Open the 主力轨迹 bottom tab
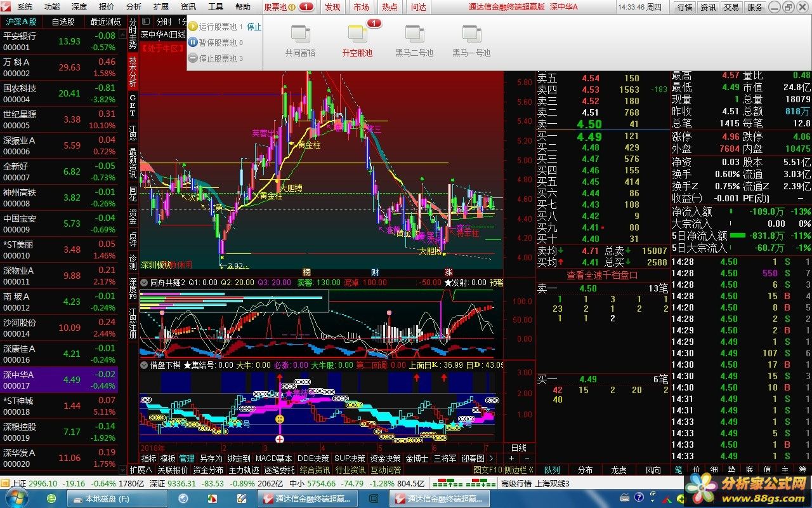 (x=244, y=470)
